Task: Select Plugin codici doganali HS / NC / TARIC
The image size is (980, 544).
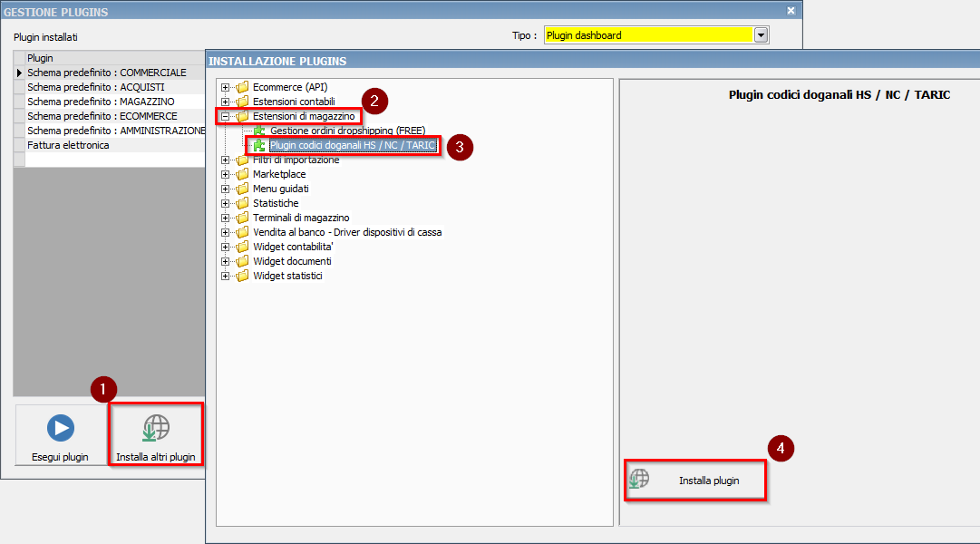Action: pos(353,145)
